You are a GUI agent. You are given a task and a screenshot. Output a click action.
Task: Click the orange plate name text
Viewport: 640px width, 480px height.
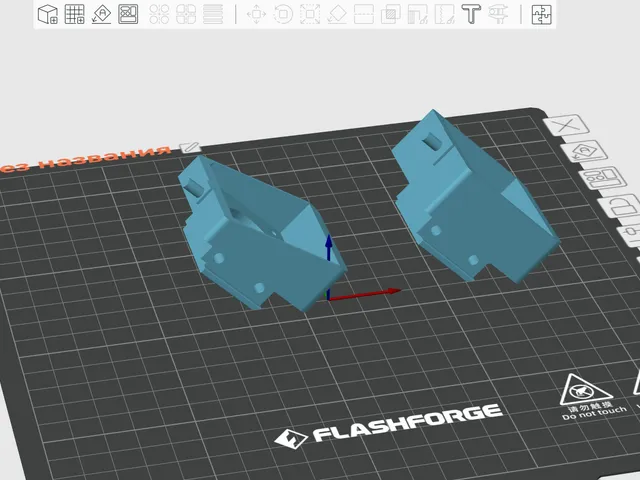pos(85,158)
